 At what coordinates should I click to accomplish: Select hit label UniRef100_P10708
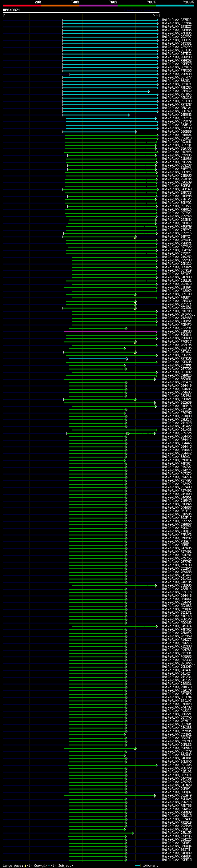177,311
